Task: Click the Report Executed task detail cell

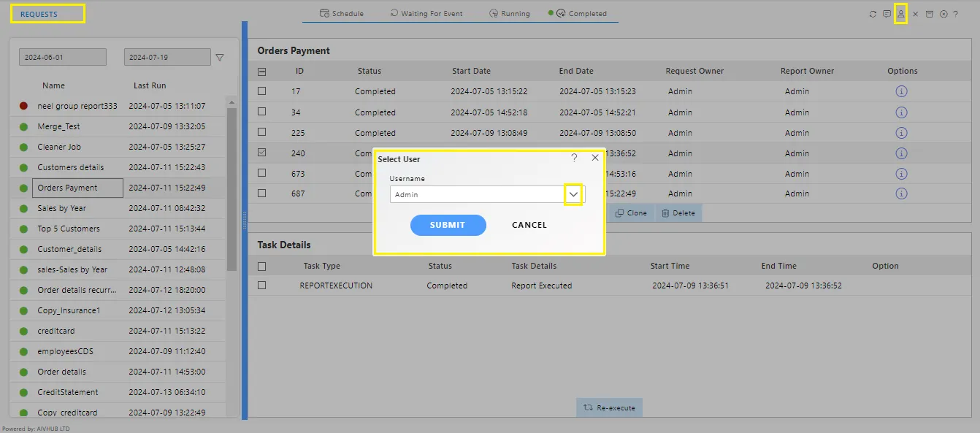Action: 541,286
